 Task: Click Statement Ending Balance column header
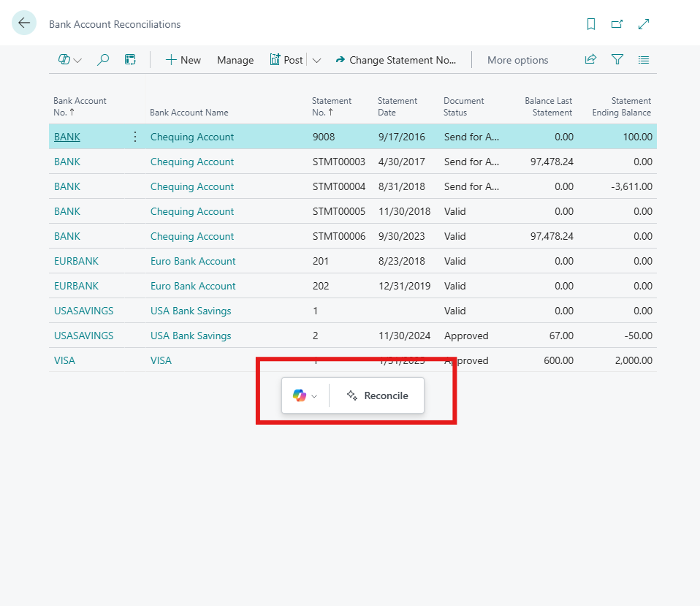pos(621,106)
